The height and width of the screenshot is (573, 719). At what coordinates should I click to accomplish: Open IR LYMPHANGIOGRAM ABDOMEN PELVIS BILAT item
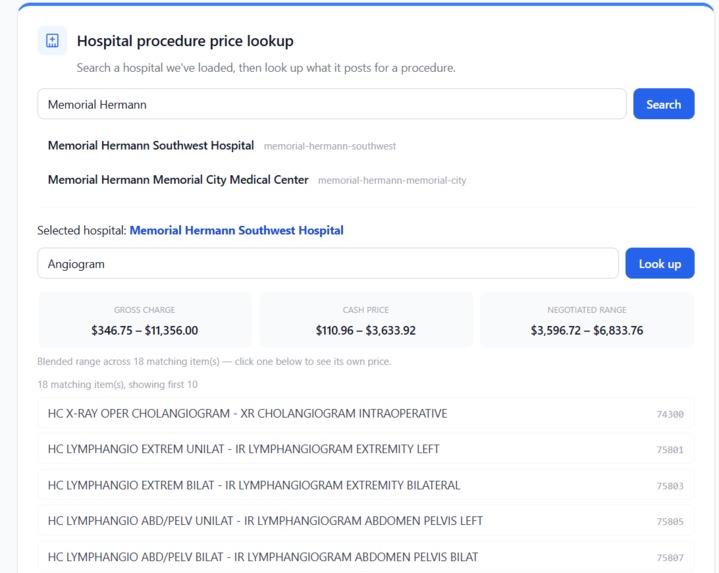click(x=365, y=557)
